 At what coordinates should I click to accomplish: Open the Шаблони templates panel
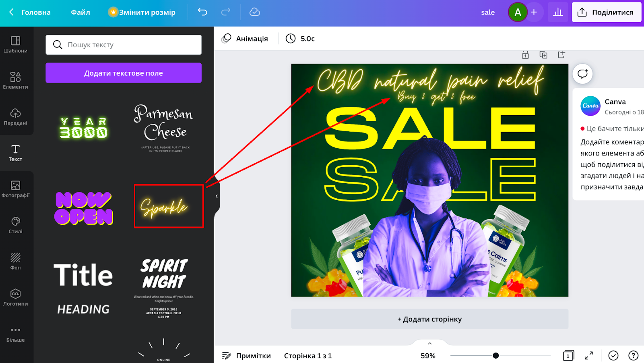coord(16,45)
